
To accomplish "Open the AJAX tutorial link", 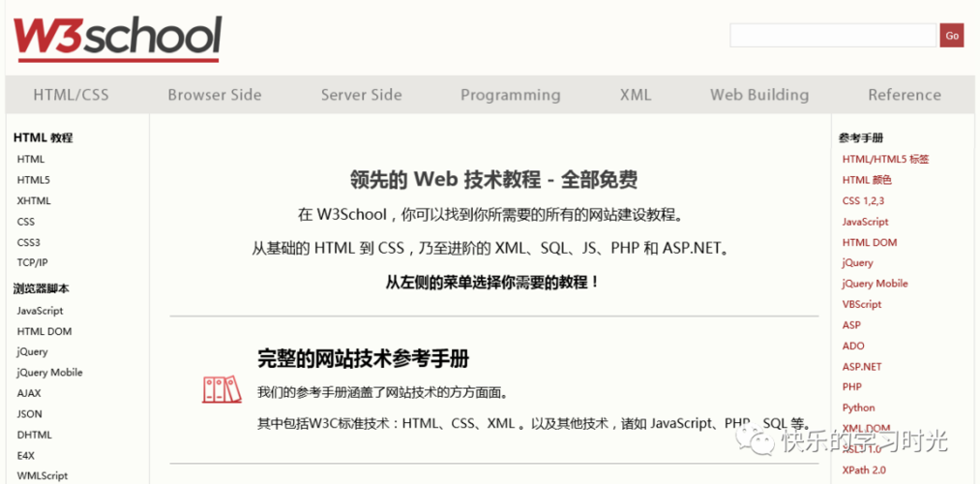I will pos(29,393).
